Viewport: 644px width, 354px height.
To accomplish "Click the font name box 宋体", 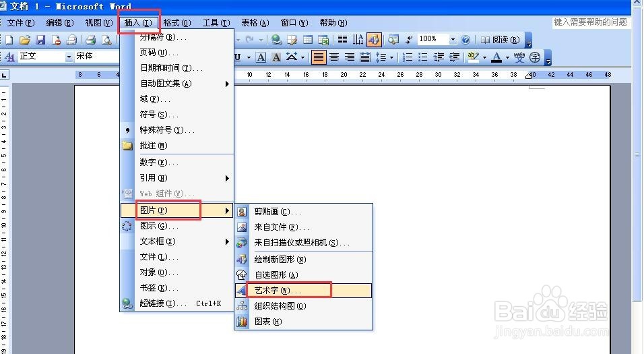I will pyautogui.click(x=97, y=57).
